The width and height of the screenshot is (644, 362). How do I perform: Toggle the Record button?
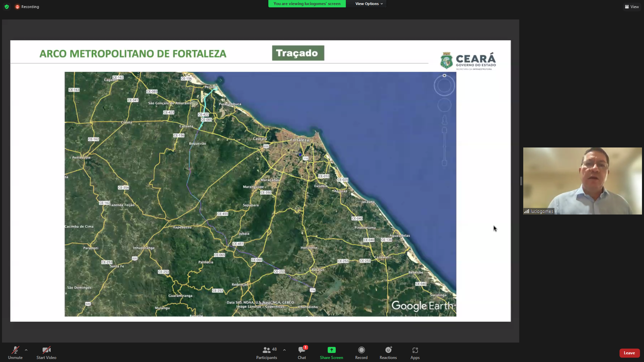click(361, 353)
